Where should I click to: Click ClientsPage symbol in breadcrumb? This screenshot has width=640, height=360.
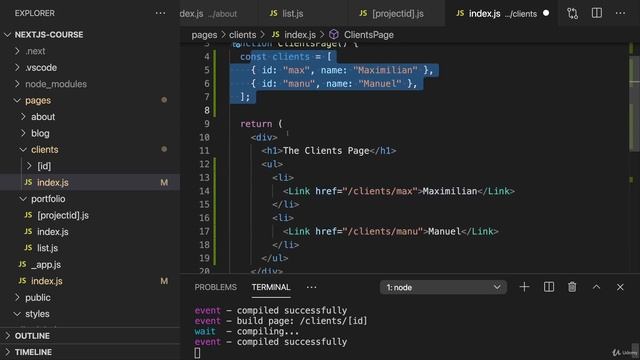[369, 35]
